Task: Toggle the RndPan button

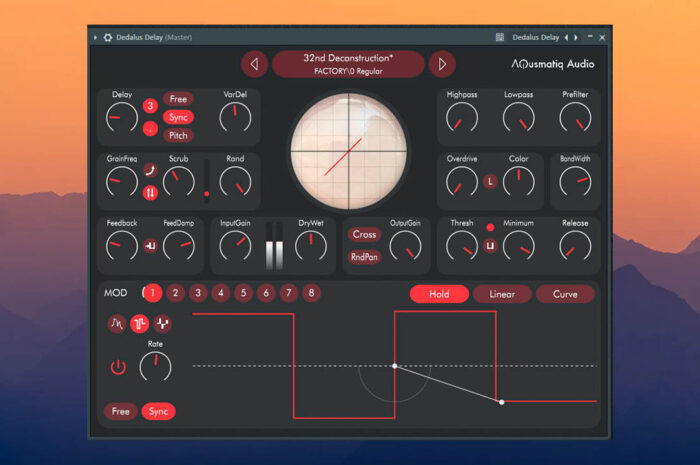Action: 364,257
